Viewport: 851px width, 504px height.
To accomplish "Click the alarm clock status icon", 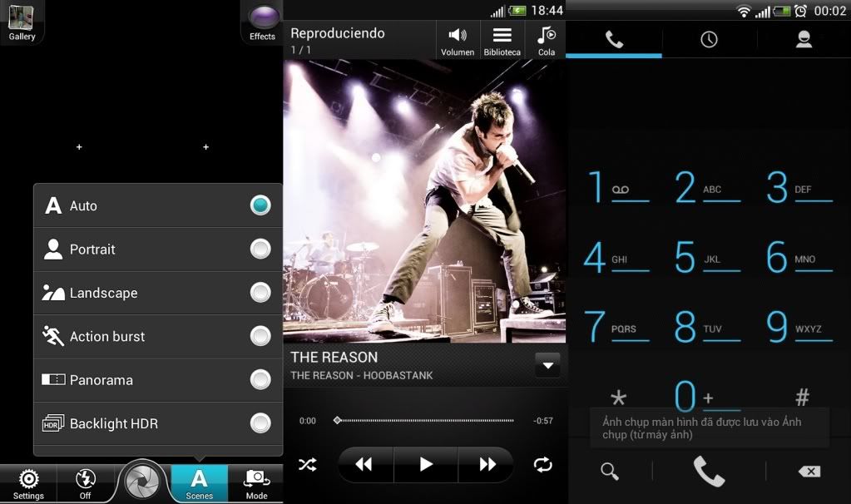I will pos(800,10).
